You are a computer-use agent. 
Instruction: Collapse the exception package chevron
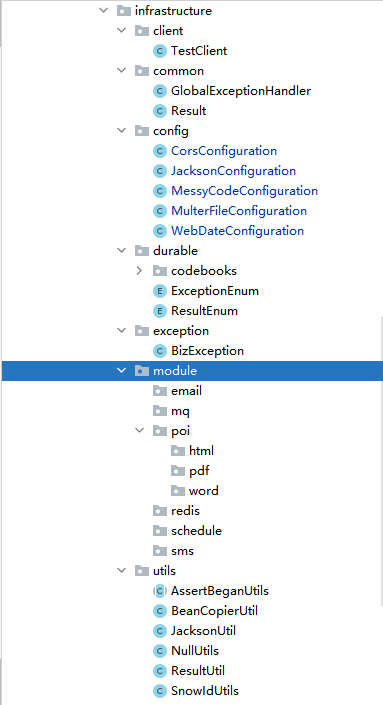(x=121, y=330)
